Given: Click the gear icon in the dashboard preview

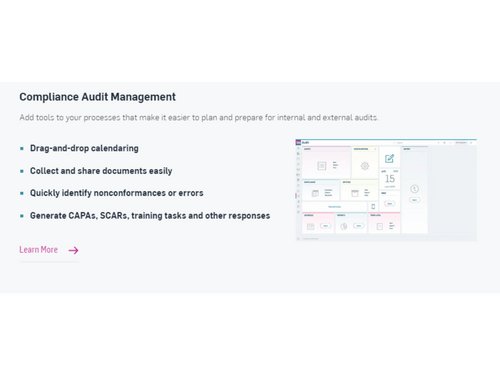Looking at the screenshot, I should (365, 166).
